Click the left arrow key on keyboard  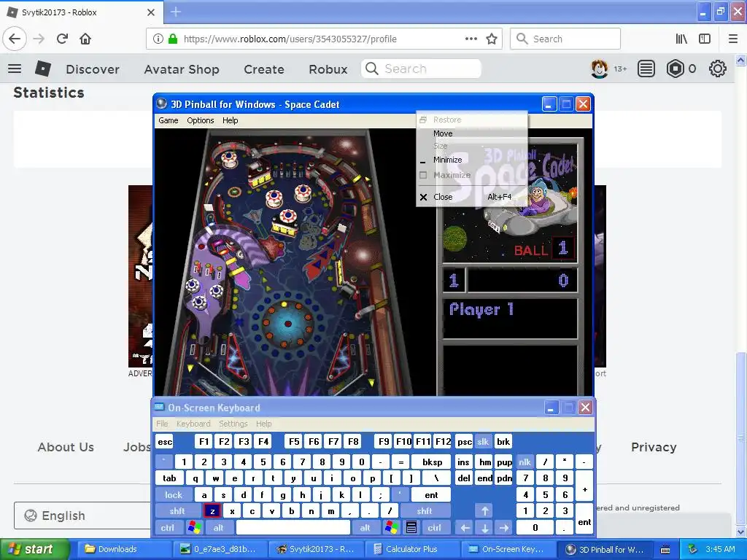(465, 528)
